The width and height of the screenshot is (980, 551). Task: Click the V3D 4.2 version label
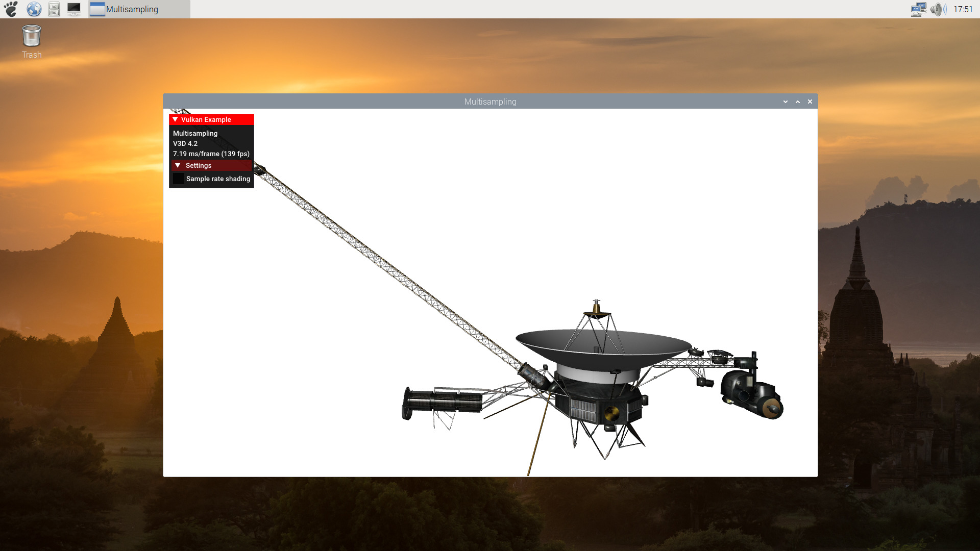click(x=185, y=143)
